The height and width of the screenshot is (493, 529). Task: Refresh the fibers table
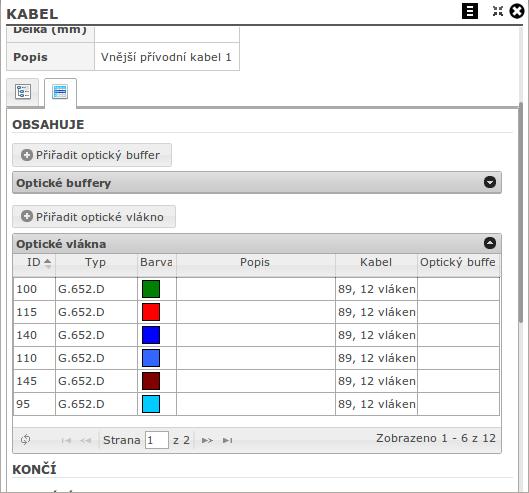pos(26,440)
